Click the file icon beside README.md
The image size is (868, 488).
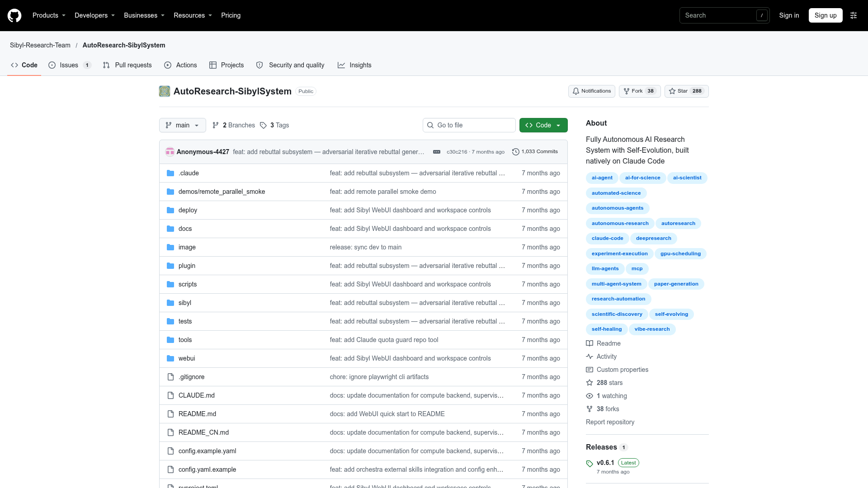170,414
